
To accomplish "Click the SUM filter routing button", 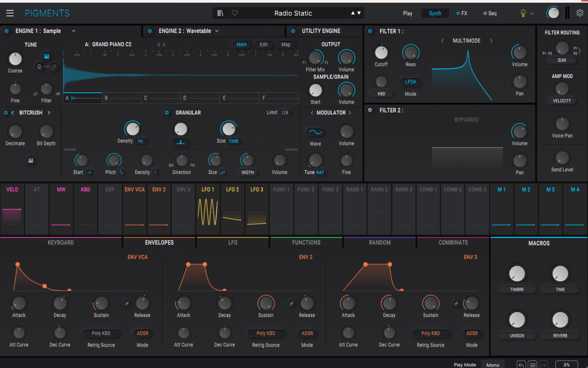I will 562,60.
